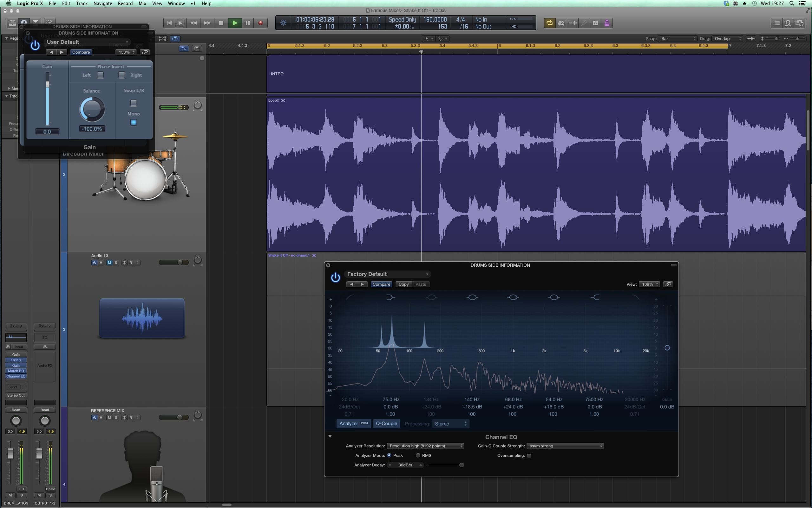
Task: Click the Analyzer Decay slider handle
Action: pos(462,465)
